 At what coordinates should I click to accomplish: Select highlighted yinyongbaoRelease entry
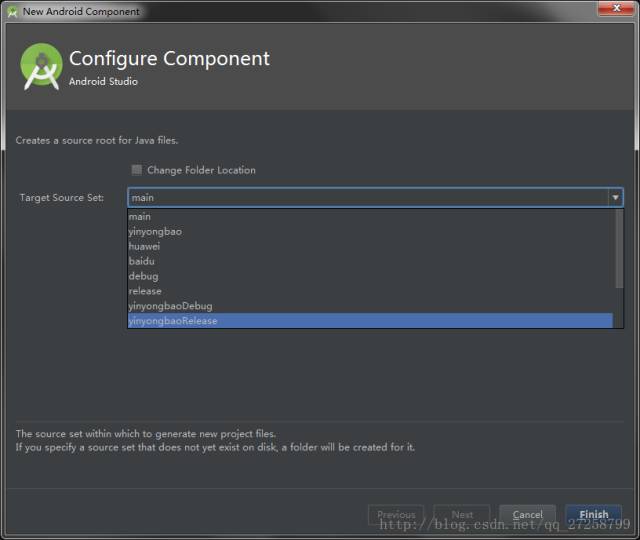[370, 321]
